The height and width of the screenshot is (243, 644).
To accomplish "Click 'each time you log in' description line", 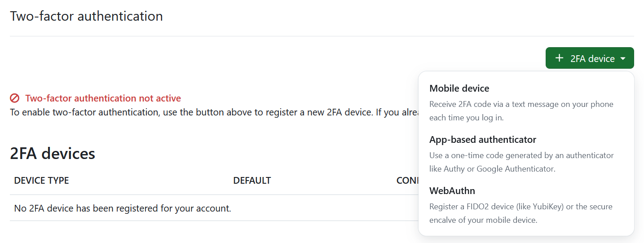I will pos(466,118).
